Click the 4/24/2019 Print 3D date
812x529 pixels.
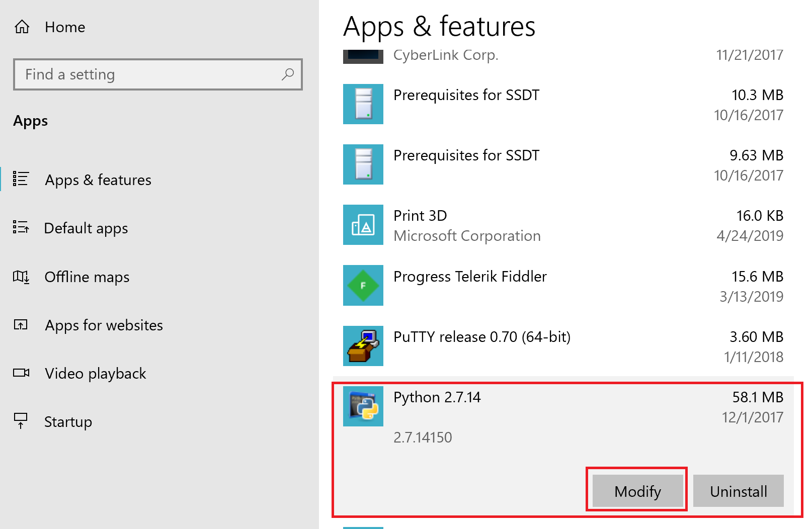pyautogui.click(x=750, y=236)
